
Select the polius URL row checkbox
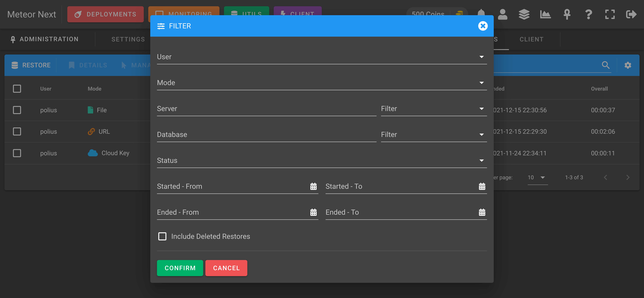(17, 131)
